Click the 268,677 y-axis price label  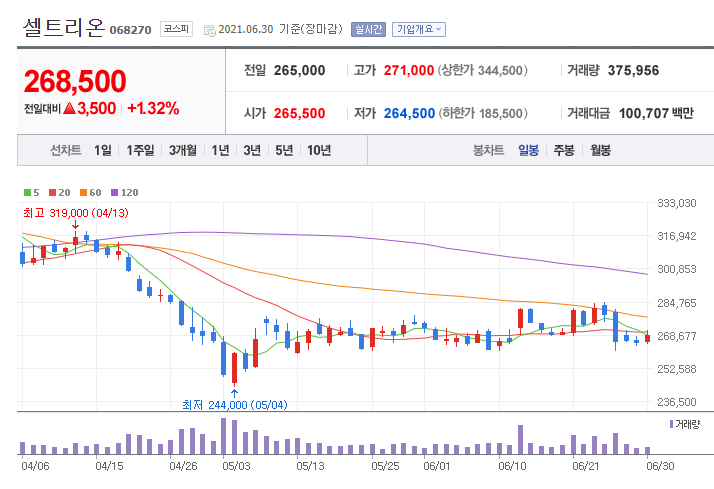pyautogui.click(x=677, y=336)
